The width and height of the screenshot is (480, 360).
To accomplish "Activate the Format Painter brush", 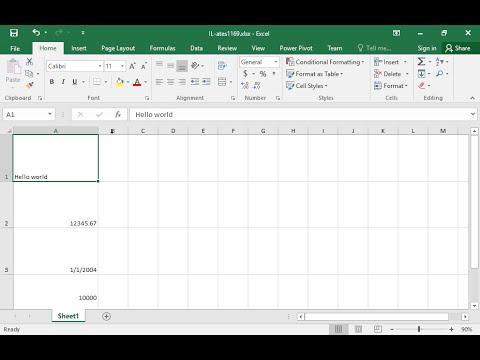I will click(x=29, y=85).
